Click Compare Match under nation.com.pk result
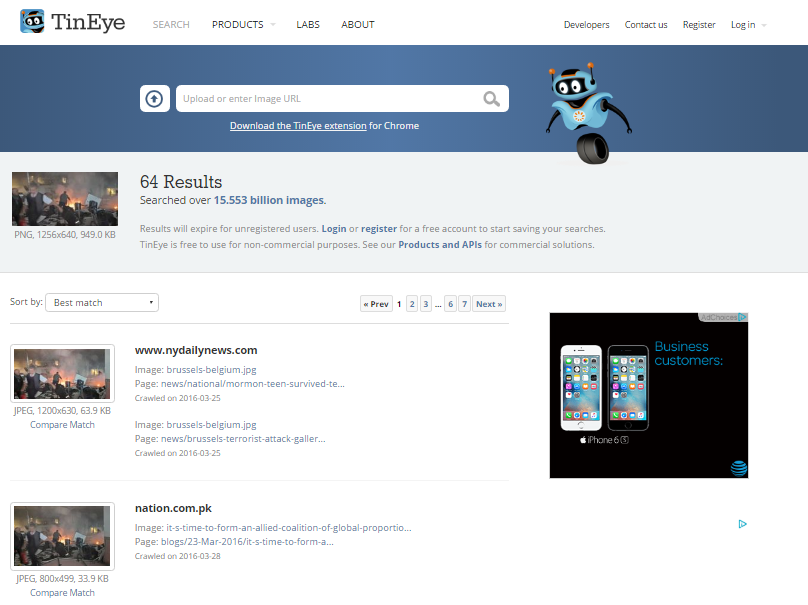808x605 pixels. tap(62, 592)
